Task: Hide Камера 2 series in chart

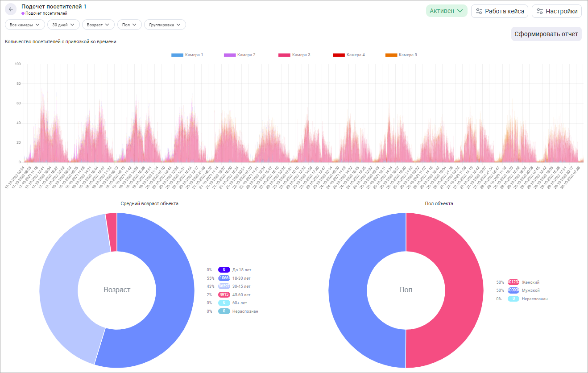Action: pos(240,55)
